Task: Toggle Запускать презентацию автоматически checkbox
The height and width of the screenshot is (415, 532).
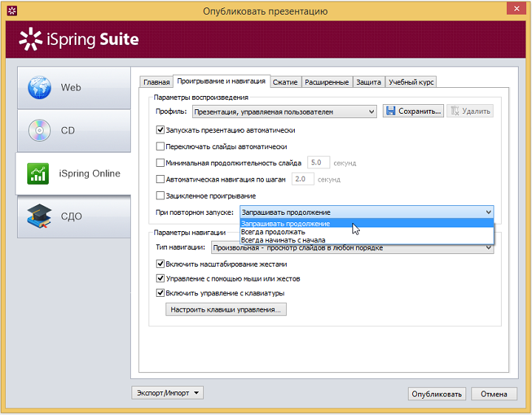Action: 160,130
